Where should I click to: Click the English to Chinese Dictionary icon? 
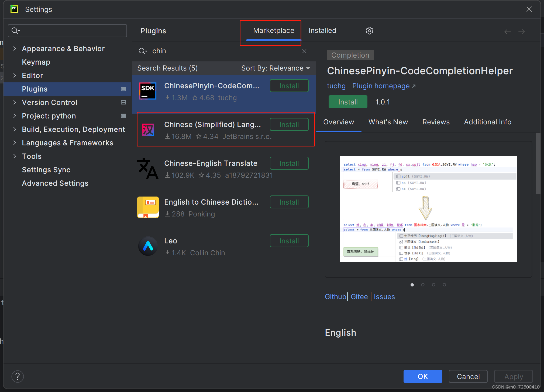[x=148, y=207]
